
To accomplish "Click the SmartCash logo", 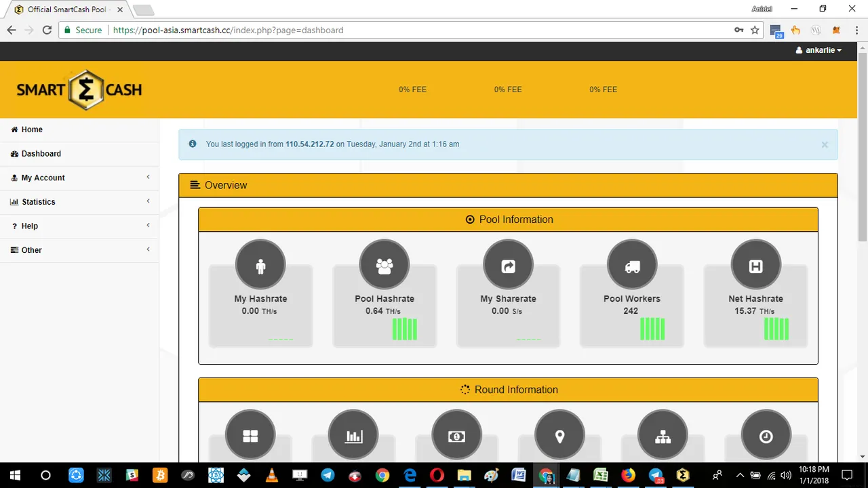I will click(x=79, y=89).
